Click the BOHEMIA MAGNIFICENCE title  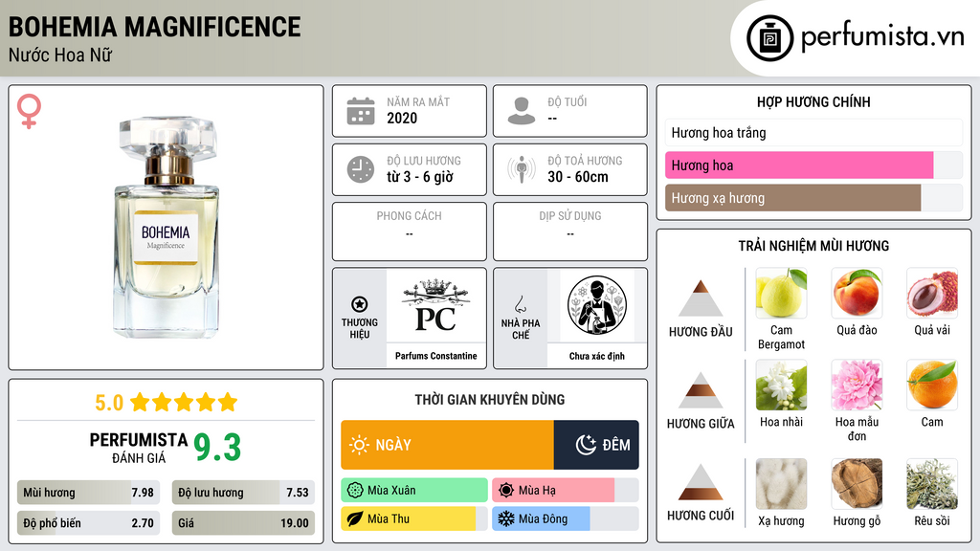(x=154, y=27)
